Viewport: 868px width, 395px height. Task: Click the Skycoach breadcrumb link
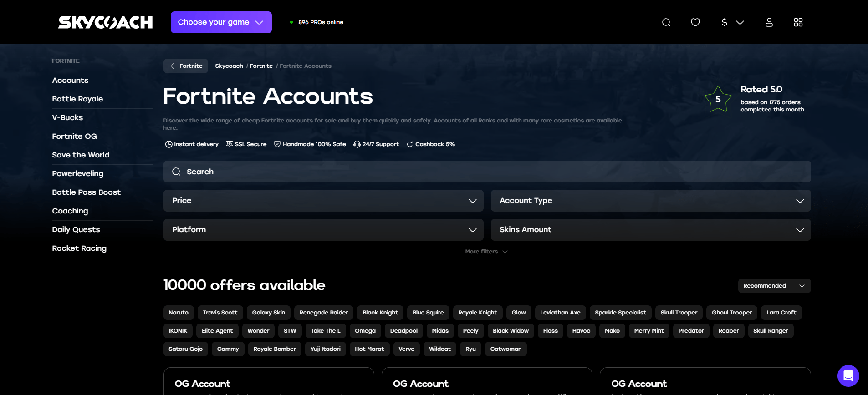[229, 66]
